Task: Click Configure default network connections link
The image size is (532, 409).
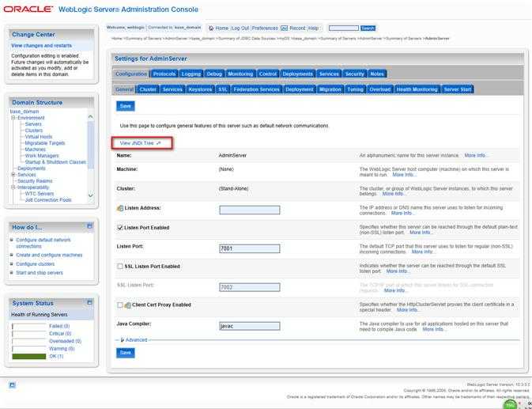Action: [x=43, y=243]
